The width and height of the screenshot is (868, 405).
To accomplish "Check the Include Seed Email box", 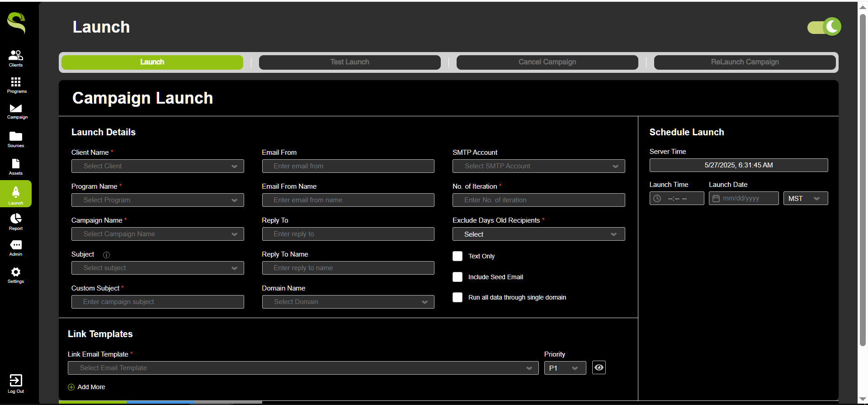I will [x=458, y=277].
